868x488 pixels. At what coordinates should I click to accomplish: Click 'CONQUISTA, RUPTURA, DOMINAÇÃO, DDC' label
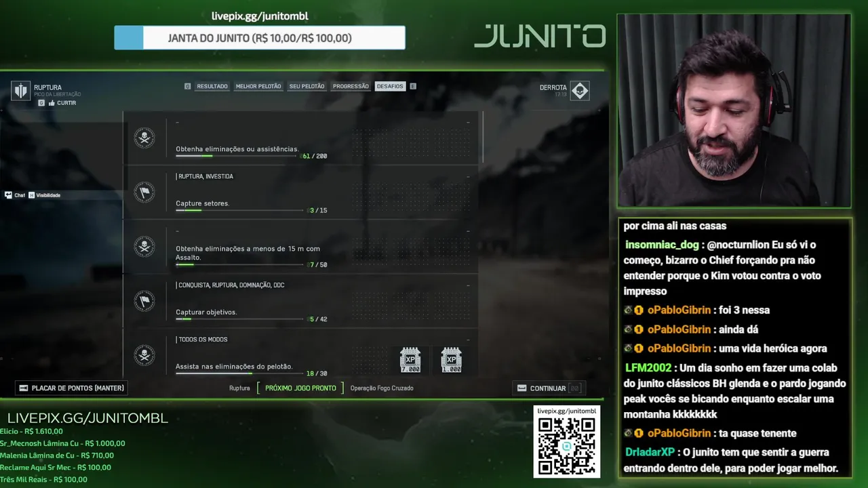(231, 285)
